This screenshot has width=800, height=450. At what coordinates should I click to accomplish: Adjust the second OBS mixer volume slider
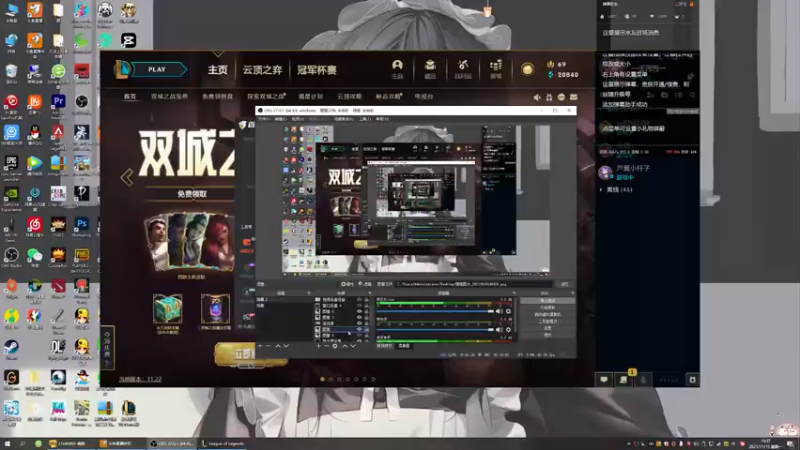[435, 330]
